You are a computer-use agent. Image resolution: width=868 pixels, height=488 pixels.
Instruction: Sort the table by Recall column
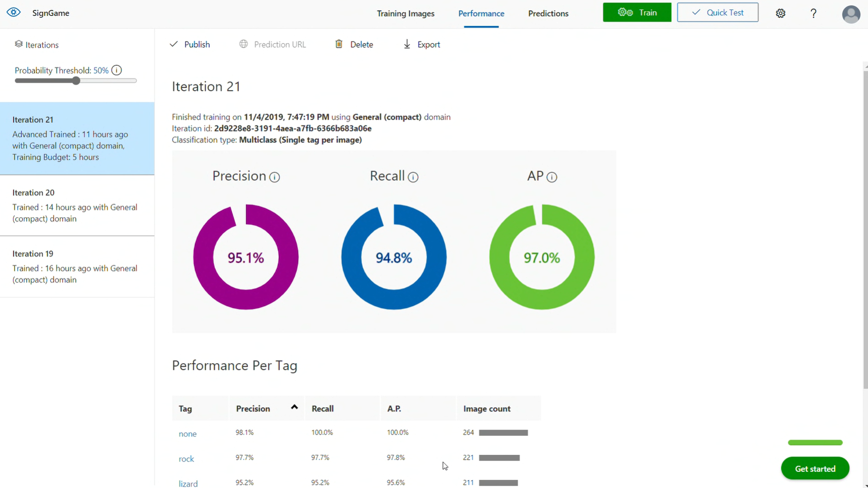click(322, 409)
